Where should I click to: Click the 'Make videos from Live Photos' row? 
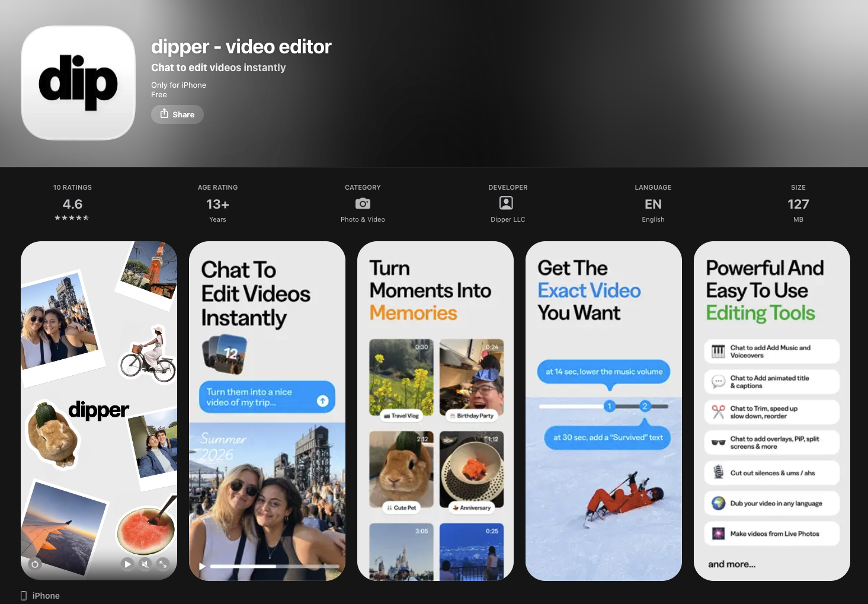[x=772, y=533]
